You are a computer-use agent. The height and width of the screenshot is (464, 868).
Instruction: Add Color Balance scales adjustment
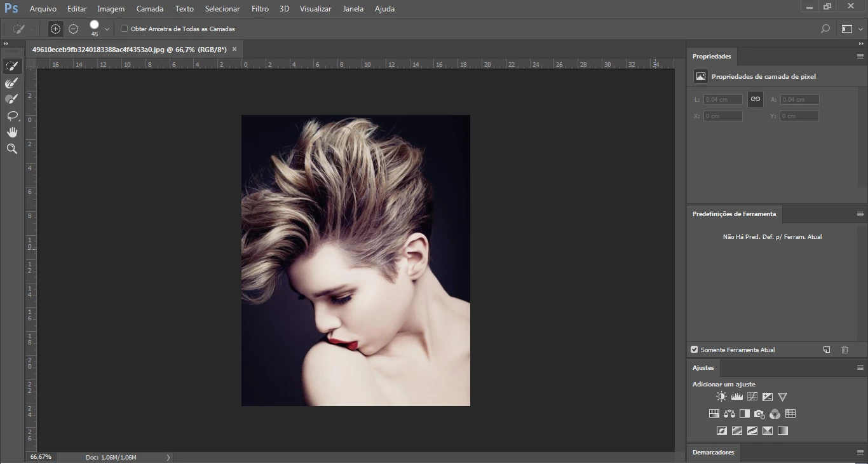729,414
